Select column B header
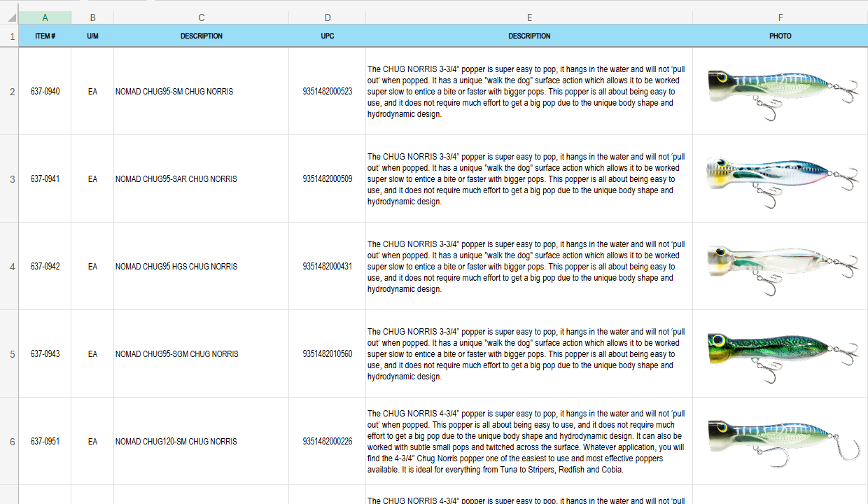 tap(92, 17)
